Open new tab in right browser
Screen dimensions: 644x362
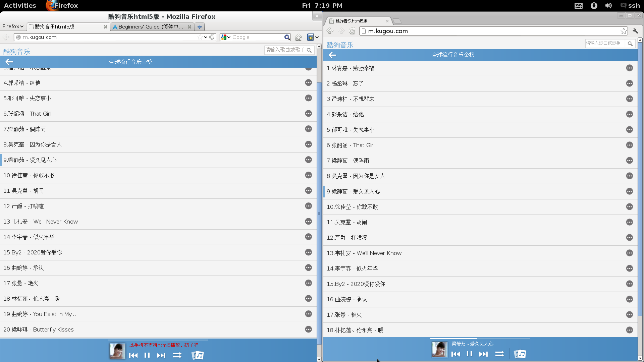(x=397, y=21)
